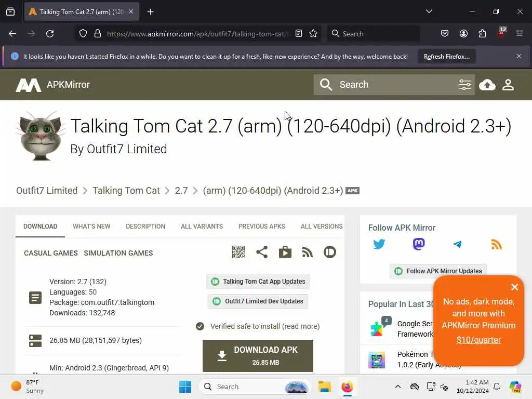Click the tracking protection shield icon
Image resolution: width=532 pixels, height=399 pixels.
coord(83,34)
